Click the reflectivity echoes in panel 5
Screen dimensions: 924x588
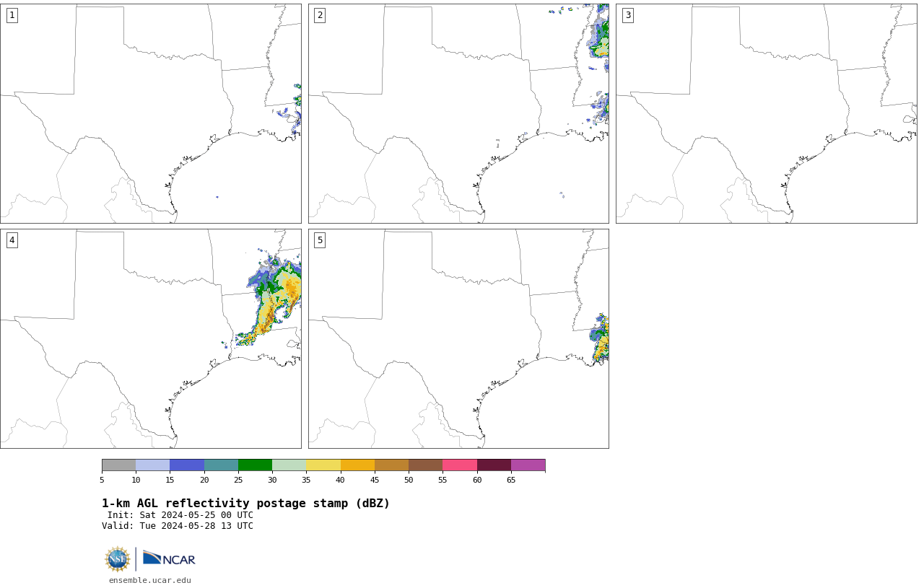coord(600,339)
